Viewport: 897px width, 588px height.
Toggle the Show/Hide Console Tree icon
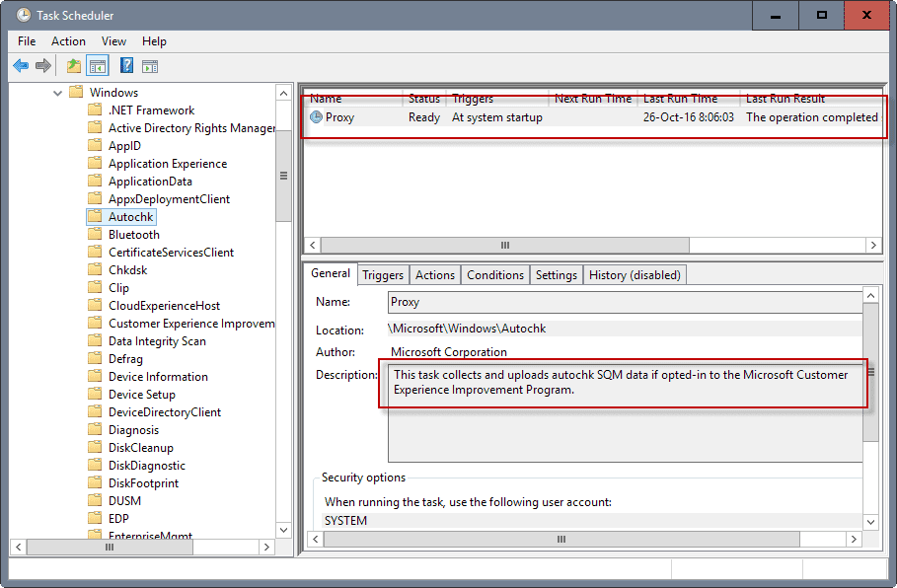[98, 66]
